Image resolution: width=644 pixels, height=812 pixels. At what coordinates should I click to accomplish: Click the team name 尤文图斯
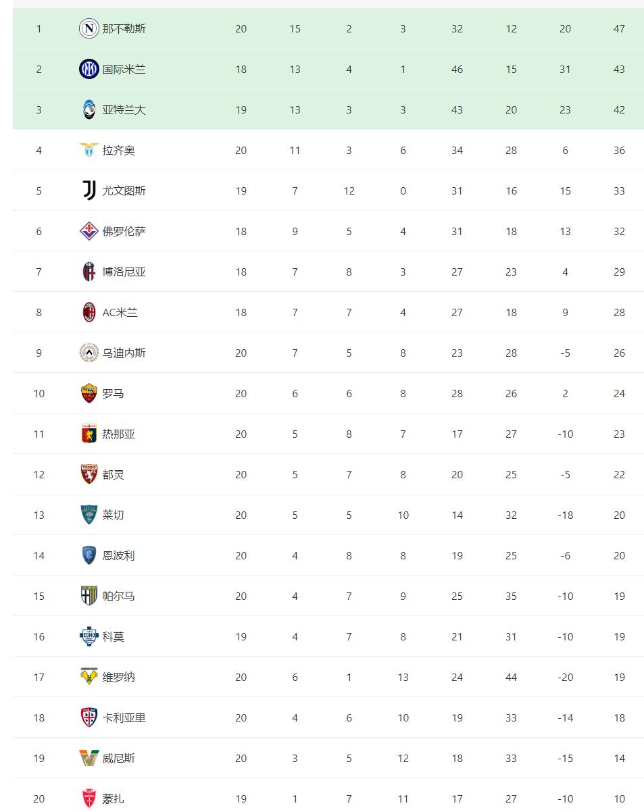click(124, 191)
